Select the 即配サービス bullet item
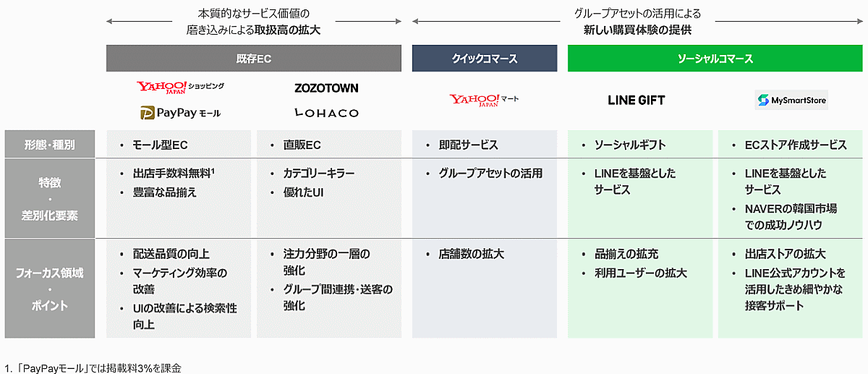This screenshot has width=868, height=374. click(468, 145)
